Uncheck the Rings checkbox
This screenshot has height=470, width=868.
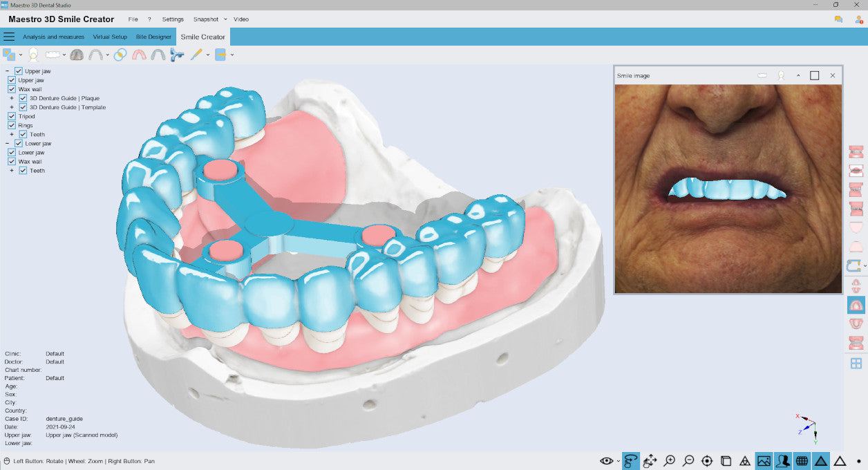[x=12, y=125]
